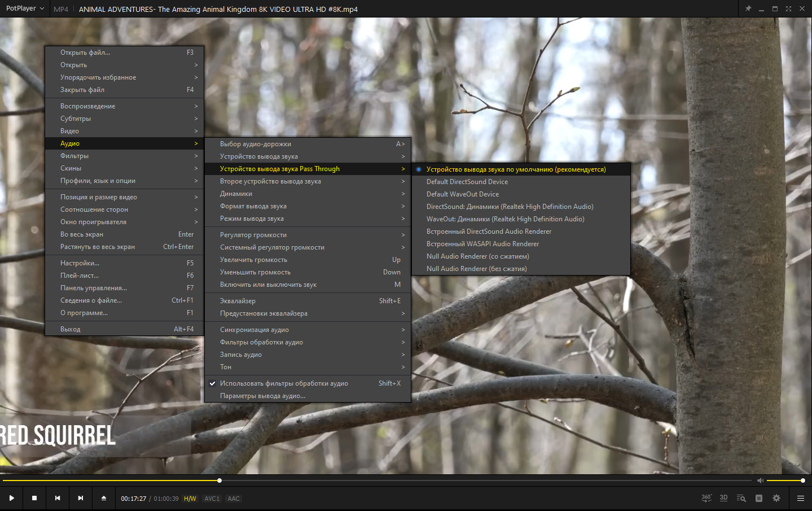The width and height of the screenshot is (812, 511).
Task: Open the control panel gear icon
Action: pos(776,498)
